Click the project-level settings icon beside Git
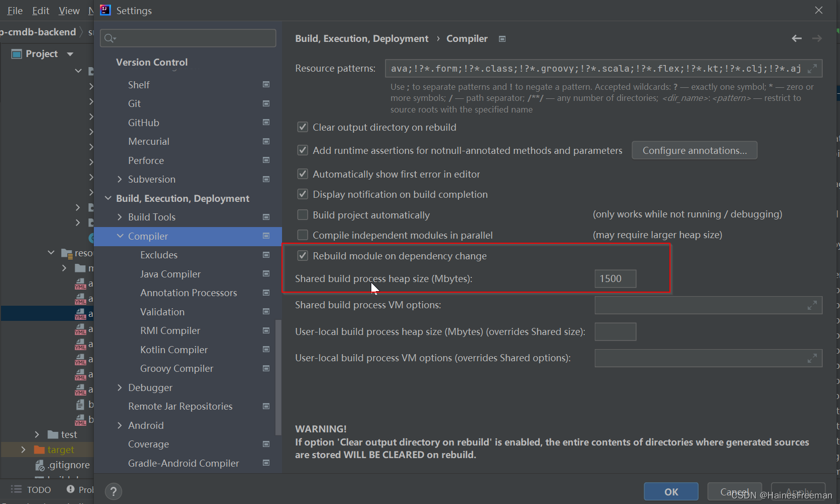The width and height of the screenshot is (840, 504). pyautogui.click(x=266, y=103)
